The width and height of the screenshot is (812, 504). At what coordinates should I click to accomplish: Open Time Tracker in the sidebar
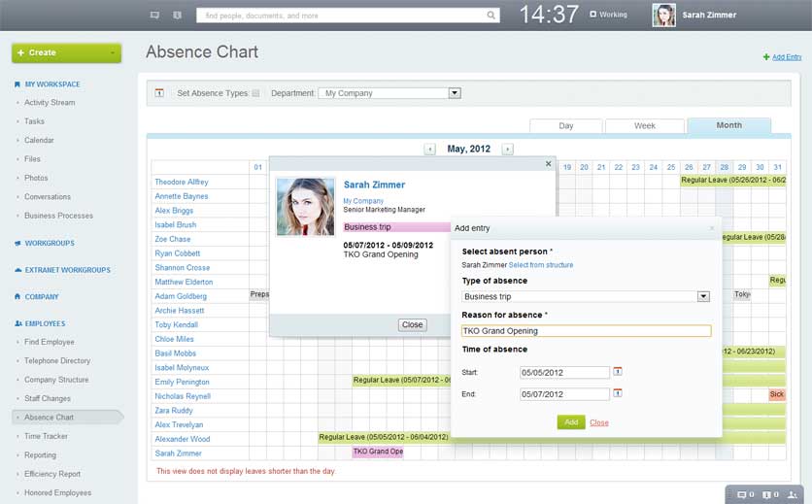[x=46, y=436]
